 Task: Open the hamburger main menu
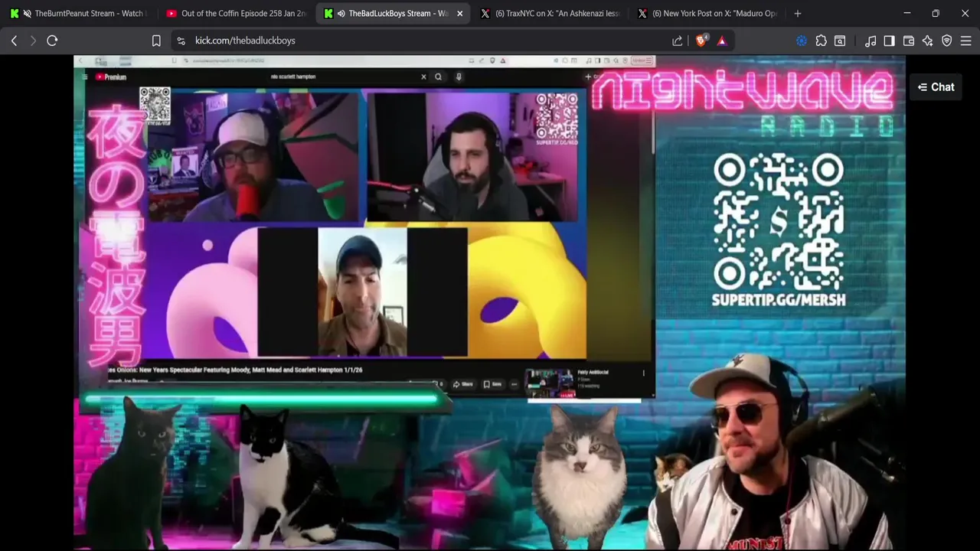click(x=965, y=41)
